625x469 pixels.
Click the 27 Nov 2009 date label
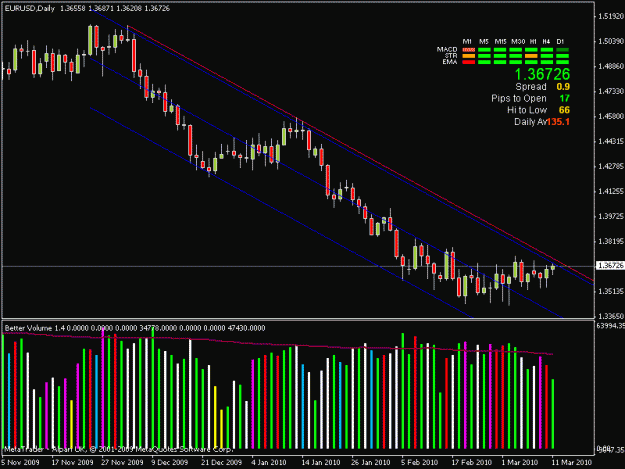pyautogui.click(x=122, y=462)
